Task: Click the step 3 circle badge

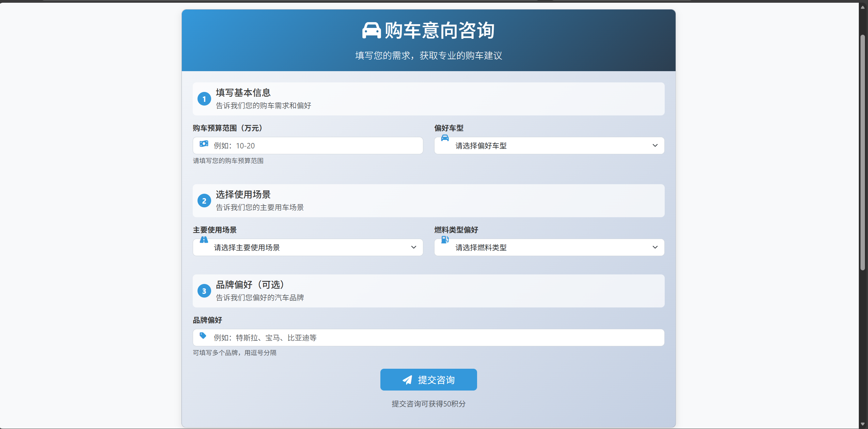Action: coord(204,291)
